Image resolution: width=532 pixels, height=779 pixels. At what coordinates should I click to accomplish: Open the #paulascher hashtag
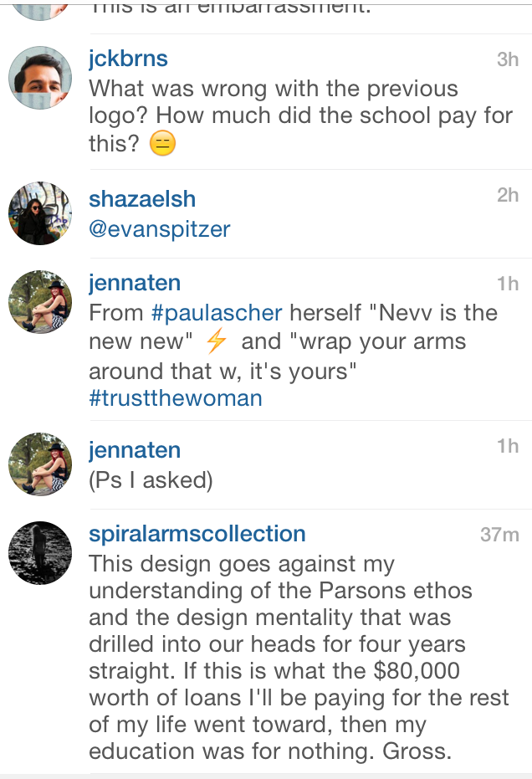coord(217,313)
